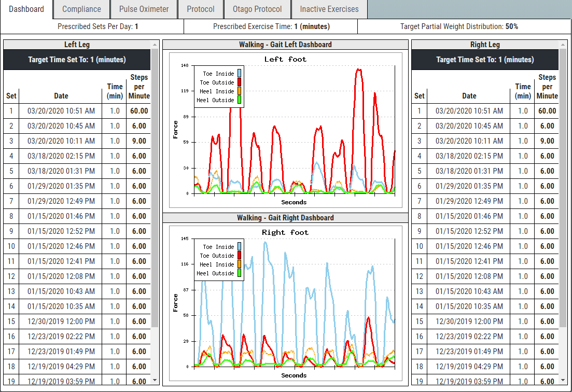Select the Protocol tab
This screenshot has width=572, height=392.
(201, 9)
